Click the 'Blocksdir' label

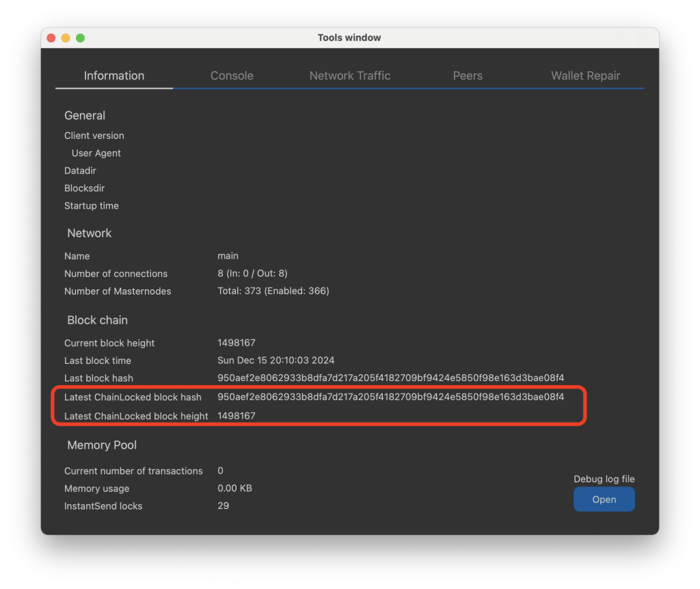tap(84, 188)
